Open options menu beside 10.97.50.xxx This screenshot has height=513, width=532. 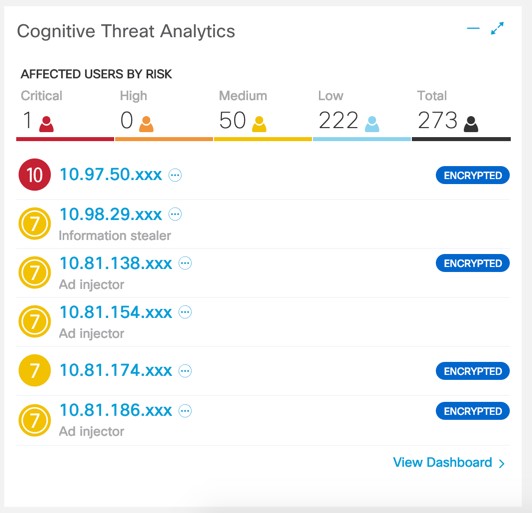coord(175,175)
